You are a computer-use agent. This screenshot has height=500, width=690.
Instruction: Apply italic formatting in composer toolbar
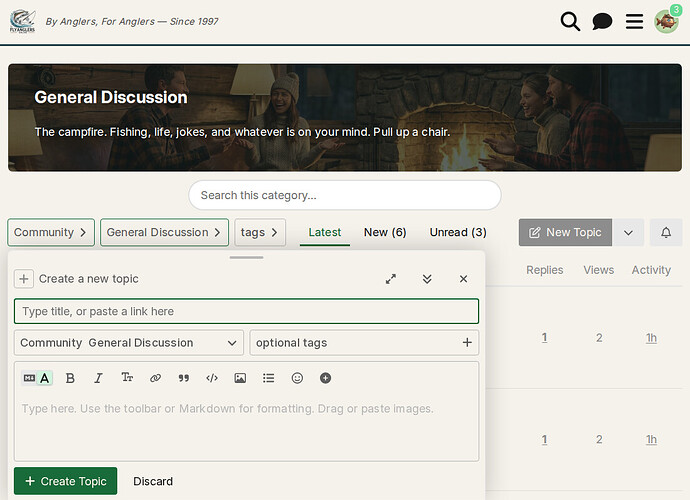point(98,378)
